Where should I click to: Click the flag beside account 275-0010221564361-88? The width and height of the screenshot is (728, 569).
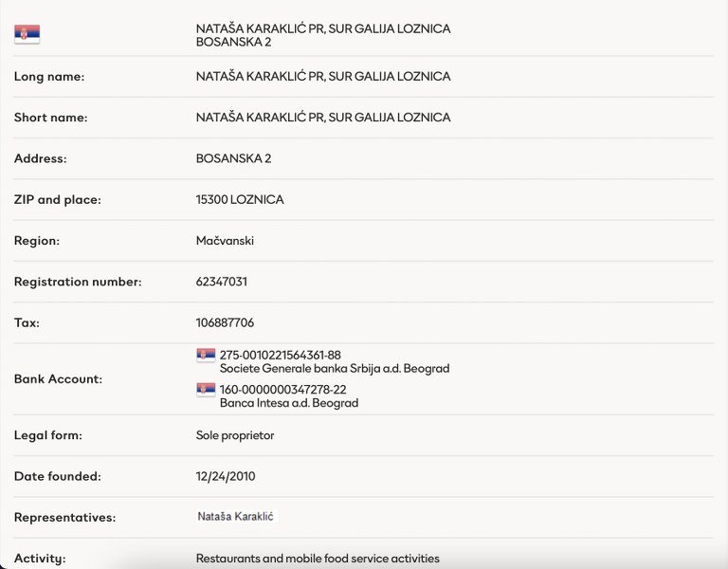(206, 356)
